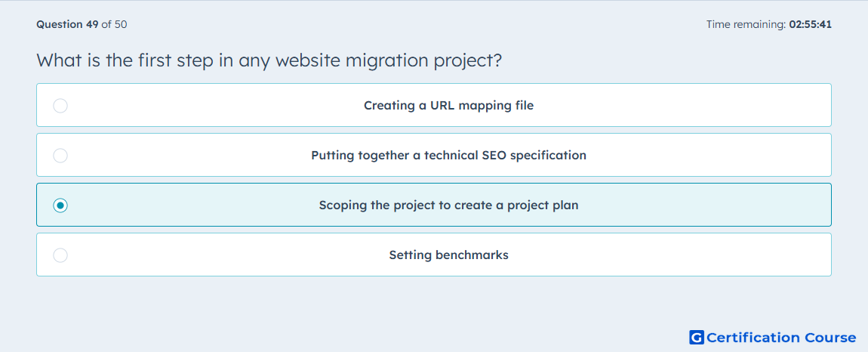Click the blue G logo icon

click(697, 337)
